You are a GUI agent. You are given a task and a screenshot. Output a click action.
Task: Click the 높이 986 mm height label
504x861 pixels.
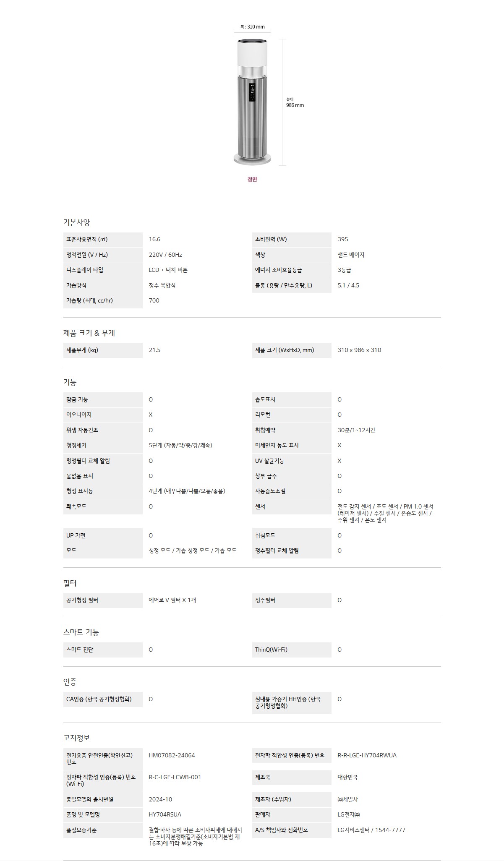click(295, 103)
